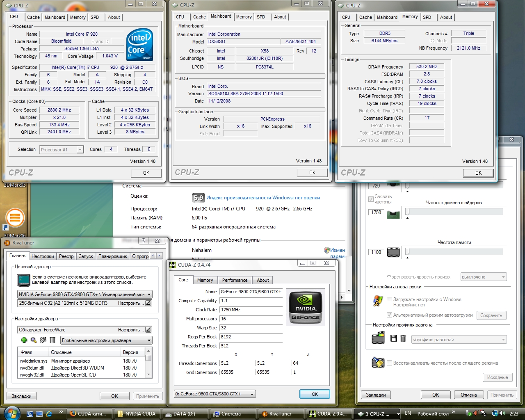Open the профиль разгона dropdown
The height and width of the screenshot is (420, 525).
point(459,340)
